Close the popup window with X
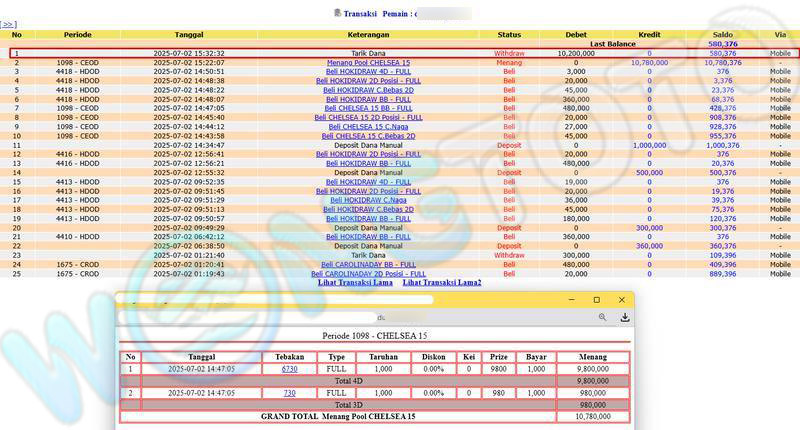Screen dimensions: 800x430 tap(622, 300)
